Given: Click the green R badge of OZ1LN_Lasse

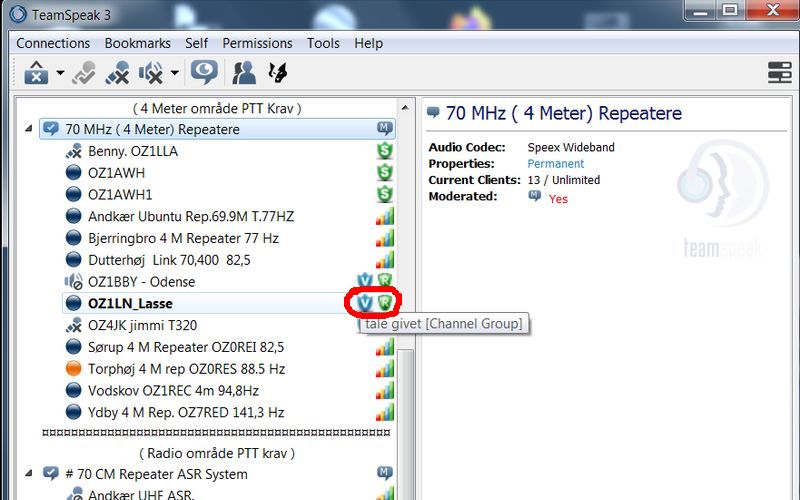Looking at the screenshot, I should (x=385, y=303).
